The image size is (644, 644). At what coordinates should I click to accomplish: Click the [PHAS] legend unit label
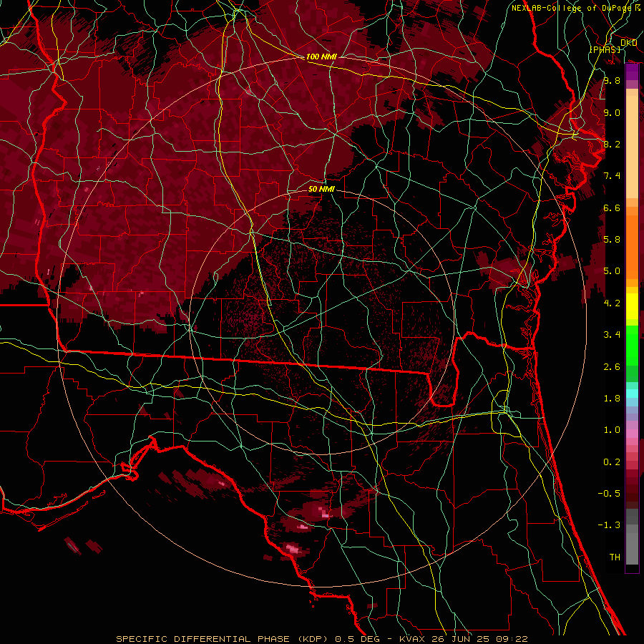click(605, 49)
